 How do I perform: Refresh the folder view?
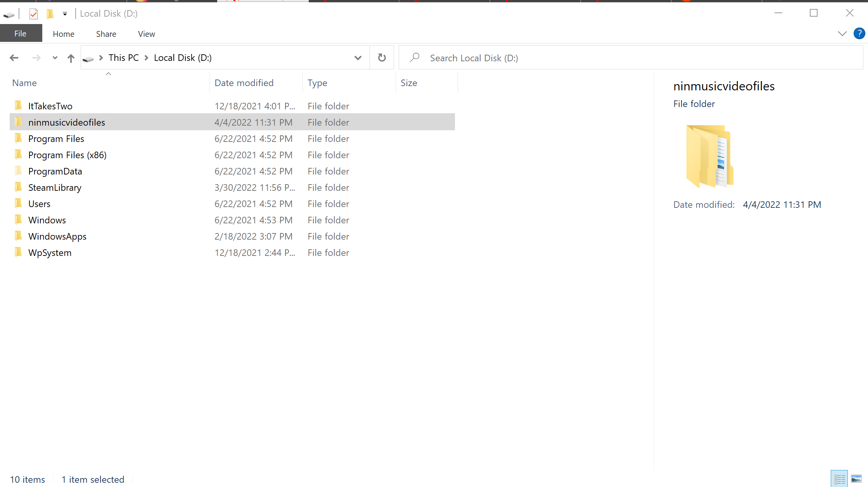tap(382, 57)
